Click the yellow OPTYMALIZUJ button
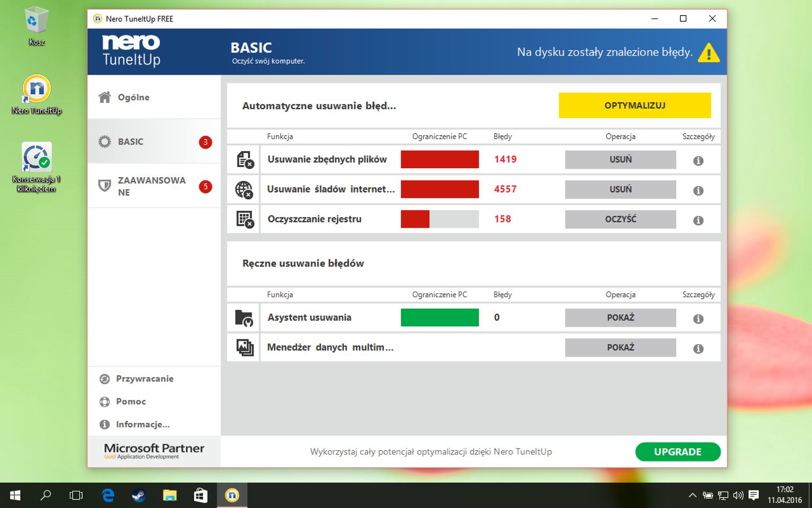 (634, 105)
